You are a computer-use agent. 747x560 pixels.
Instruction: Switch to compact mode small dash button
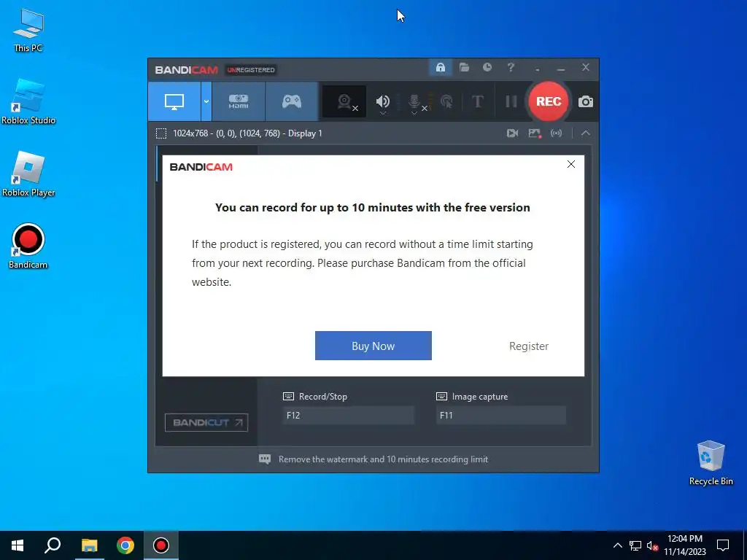coord(538,69)
